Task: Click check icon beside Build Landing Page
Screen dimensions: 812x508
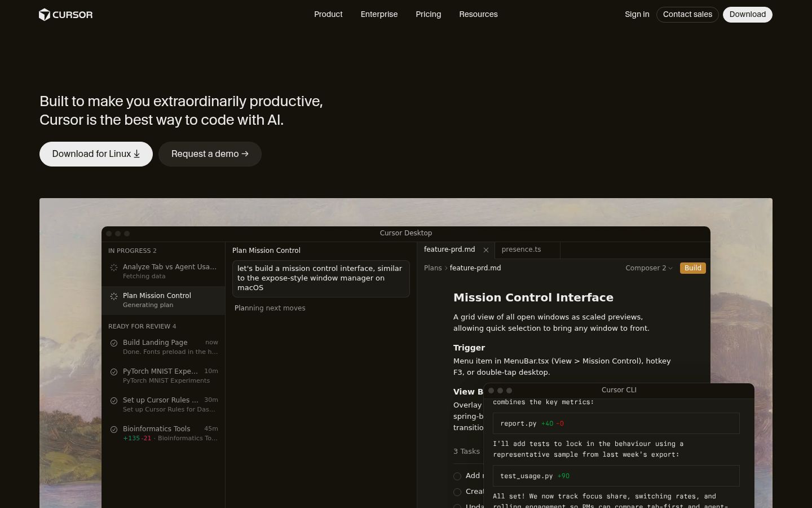Action: tap(114, 343)
